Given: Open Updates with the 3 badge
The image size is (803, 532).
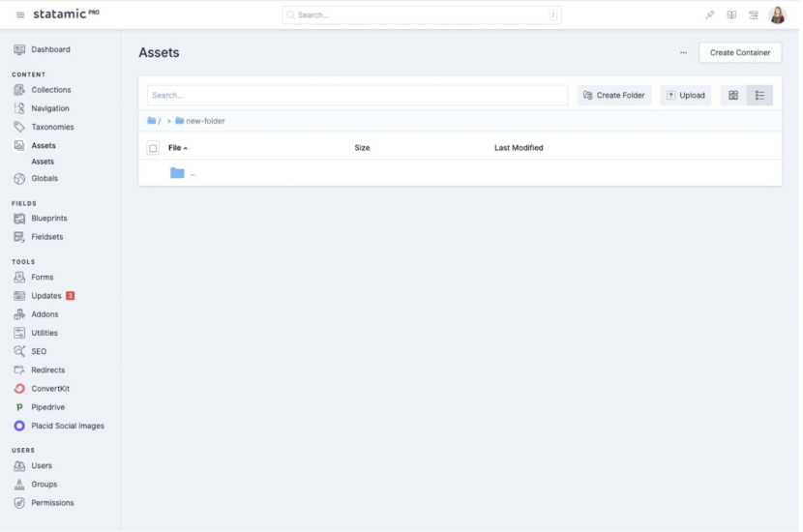Looking at the screenshot, I should point(53,295).
